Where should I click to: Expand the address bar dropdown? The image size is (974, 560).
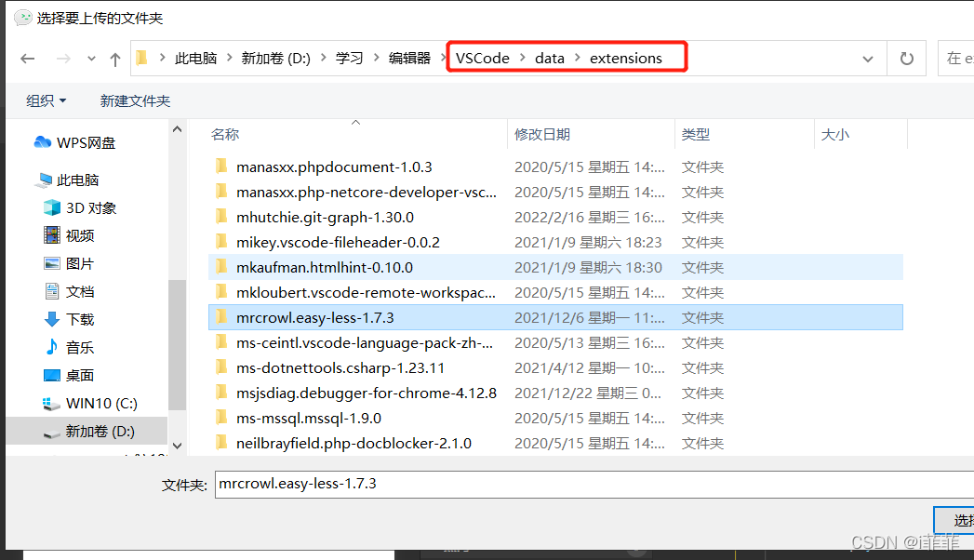(867, 58)
